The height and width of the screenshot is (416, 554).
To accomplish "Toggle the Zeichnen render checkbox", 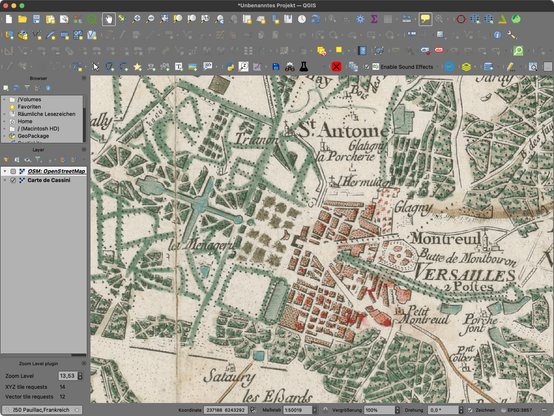I will tap(470, 410).
